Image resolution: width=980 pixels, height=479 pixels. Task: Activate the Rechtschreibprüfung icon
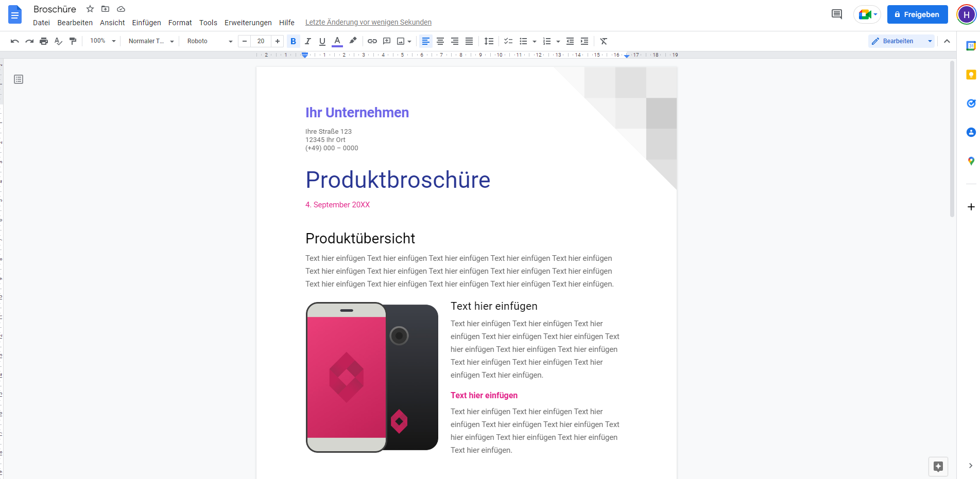tap(58, 41)
